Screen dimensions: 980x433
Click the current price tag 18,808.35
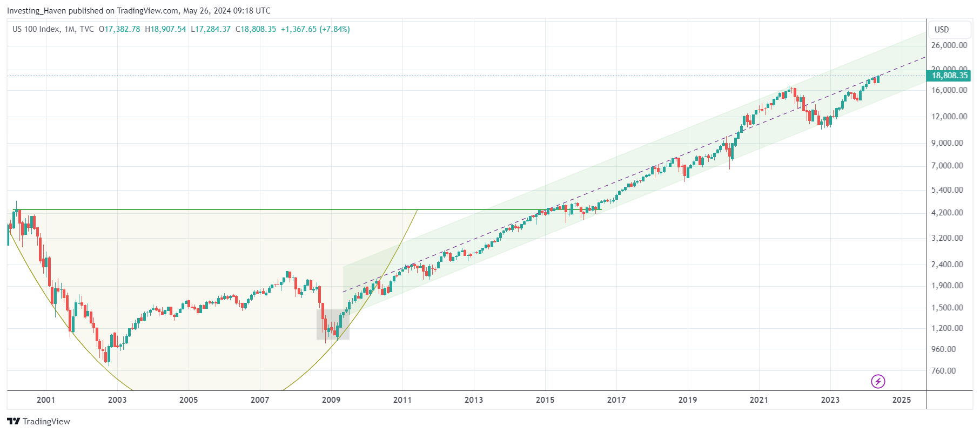pyautogui.click(x=949, y=76)
